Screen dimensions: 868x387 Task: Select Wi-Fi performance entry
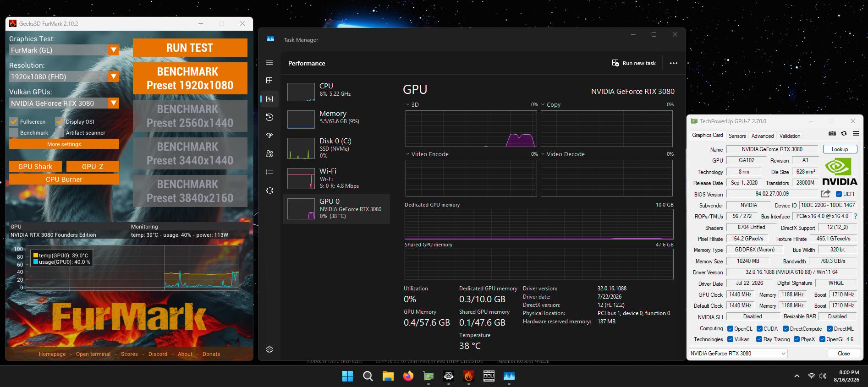tap(336, 178)
